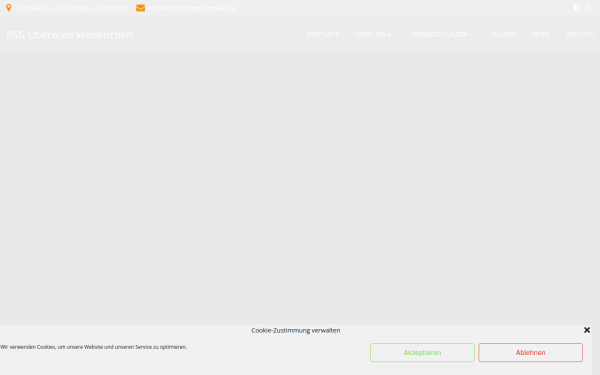Accept cookies with Akzeptieren button
The image size is (600, 375).
click(422, 352)
